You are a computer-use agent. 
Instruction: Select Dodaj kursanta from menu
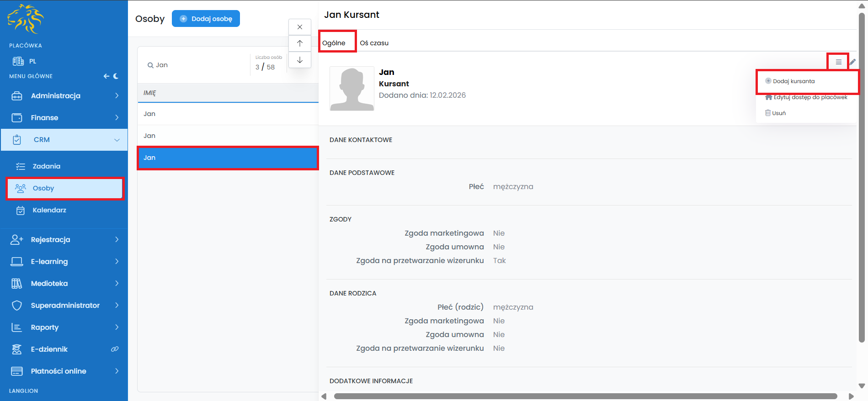[x=793, y=81]
